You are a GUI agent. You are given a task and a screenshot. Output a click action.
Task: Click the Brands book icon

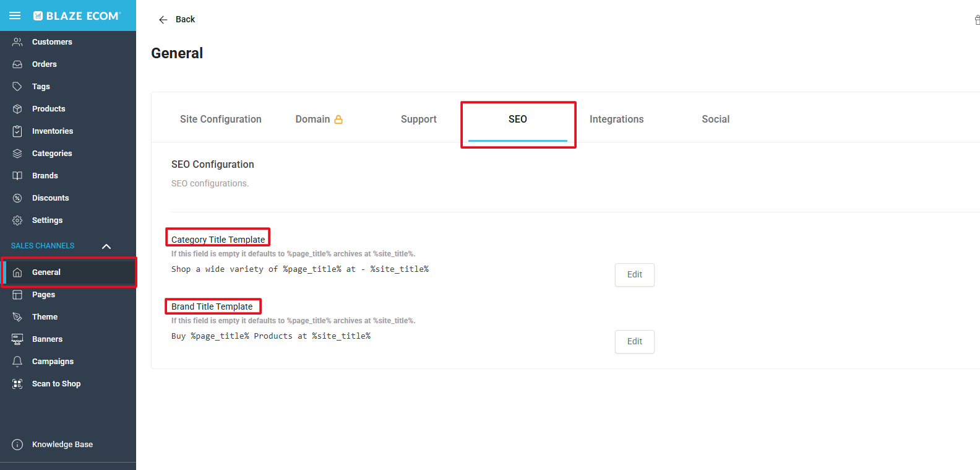pos(17,176)
